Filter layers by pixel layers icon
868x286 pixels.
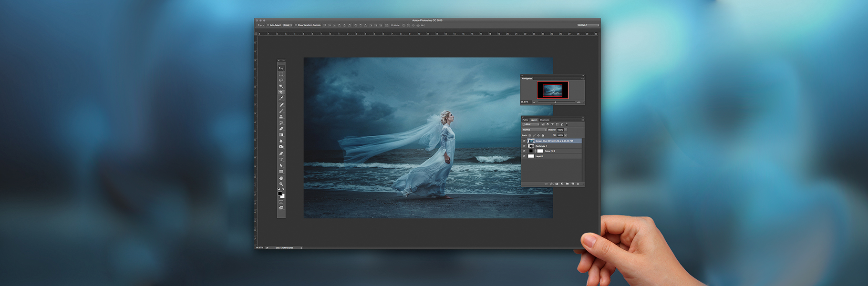tap(543, 124)
